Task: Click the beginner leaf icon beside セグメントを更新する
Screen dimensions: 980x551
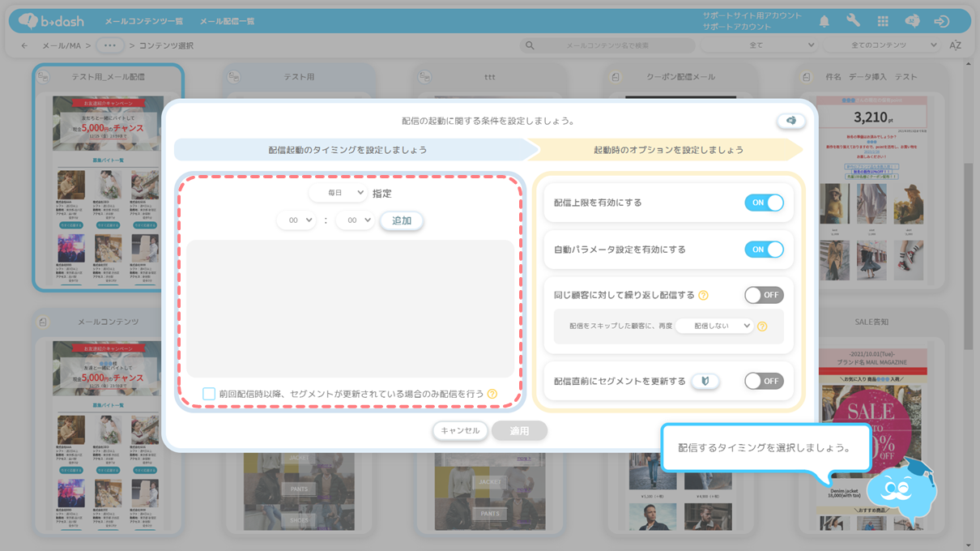Action: click(x=705, y=381)
